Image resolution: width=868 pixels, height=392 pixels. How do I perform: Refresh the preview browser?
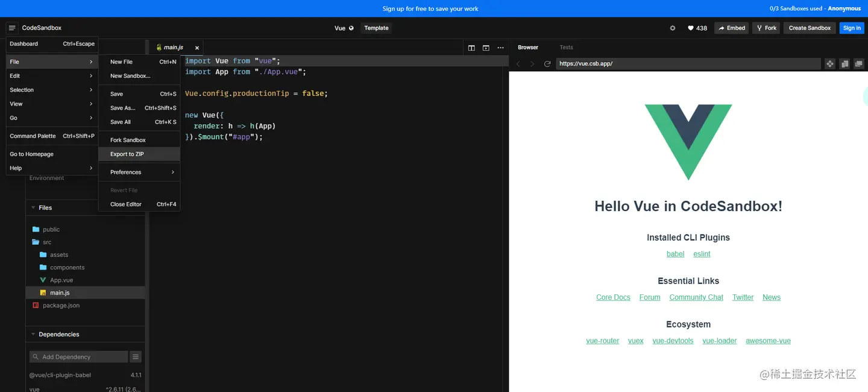click(547, 63)
